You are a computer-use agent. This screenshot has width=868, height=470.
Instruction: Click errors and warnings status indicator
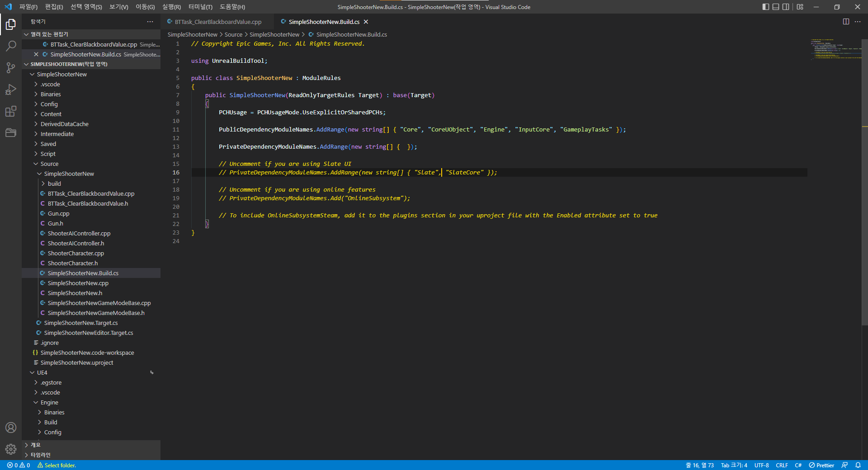(19, 465)
